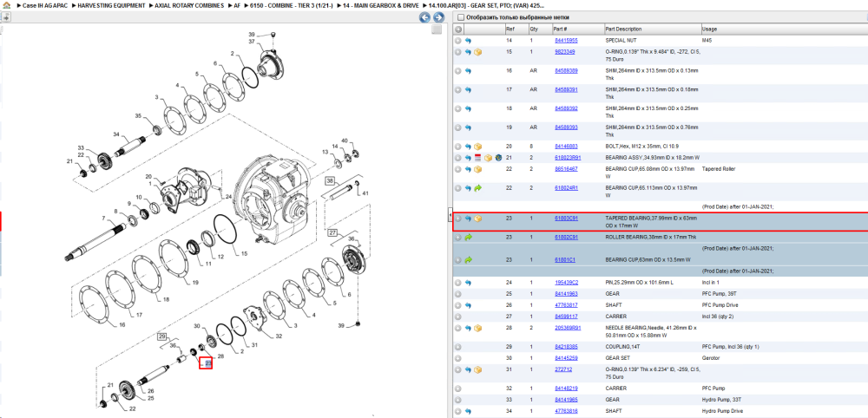Open part number 61803C91 link

click(x=566, y=219)
